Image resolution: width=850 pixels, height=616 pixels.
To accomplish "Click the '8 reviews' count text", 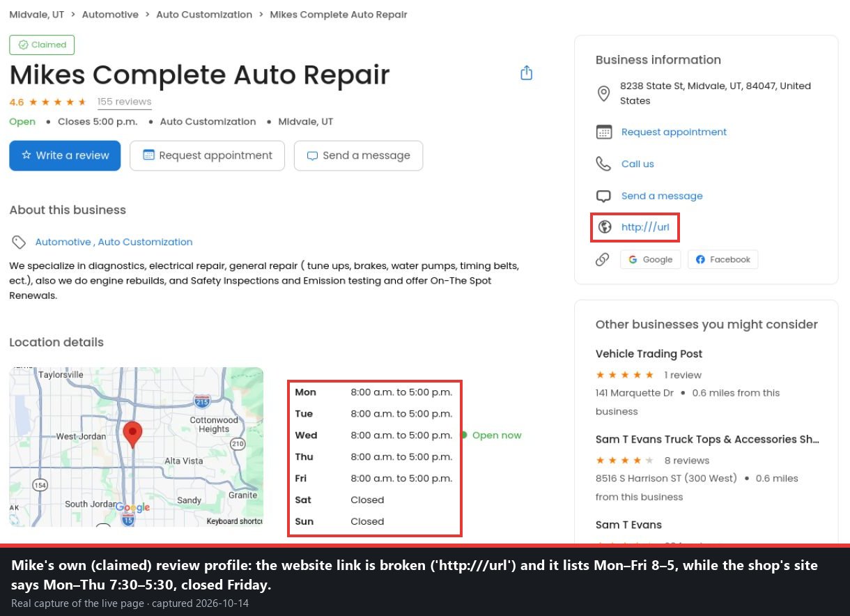I will 687,461.
